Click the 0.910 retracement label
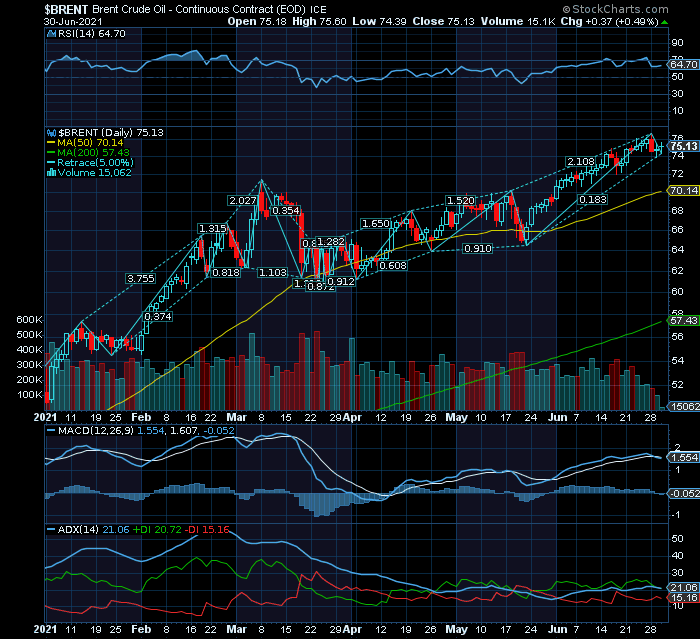The height and width of the screenshot is (639, 700). tap(478, 249)
